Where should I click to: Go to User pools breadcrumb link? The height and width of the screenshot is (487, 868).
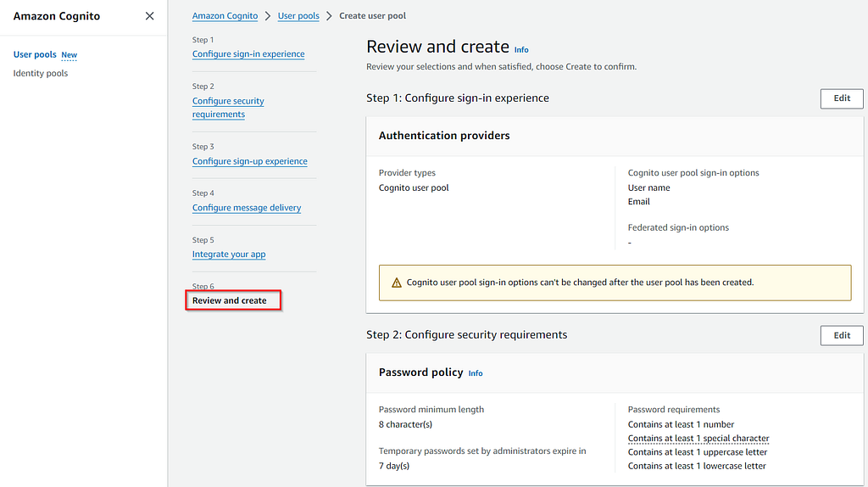click(298, 15)
